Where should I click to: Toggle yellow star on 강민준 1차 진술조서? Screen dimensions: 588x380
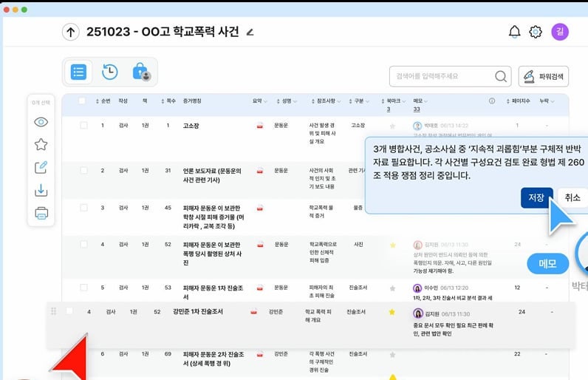coord(392,312)
